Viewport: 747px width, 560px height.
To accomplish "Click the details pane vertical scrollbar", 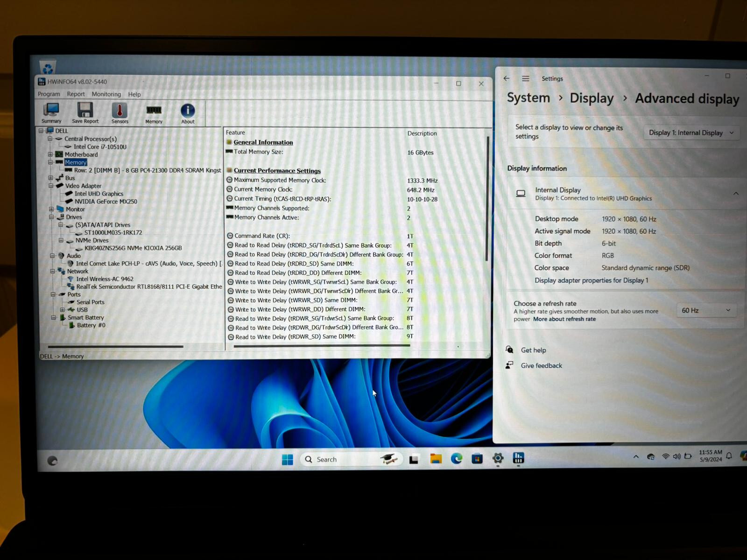I will pos(488,198).
